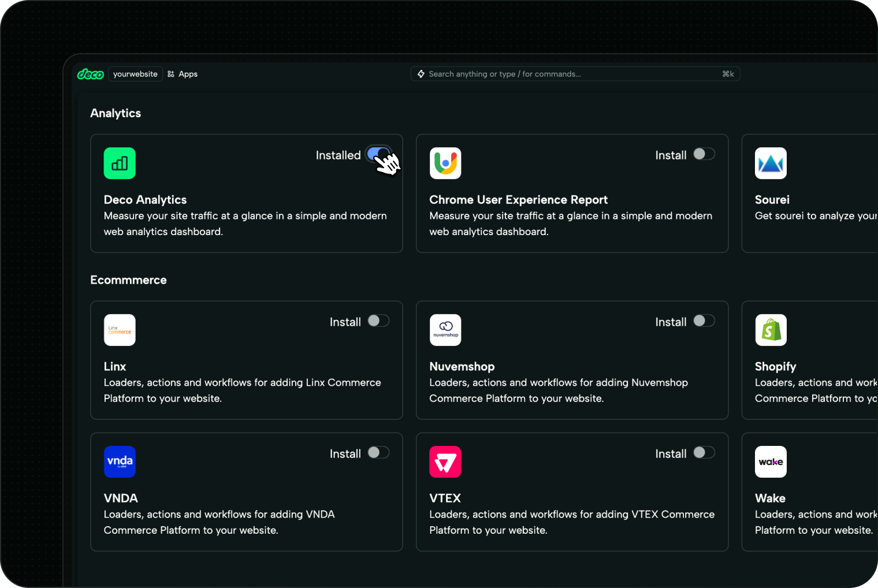This screenshot has width=878, height=588.
Task: Switch on the VTEX install toggle
Action: tap(704, 452)
